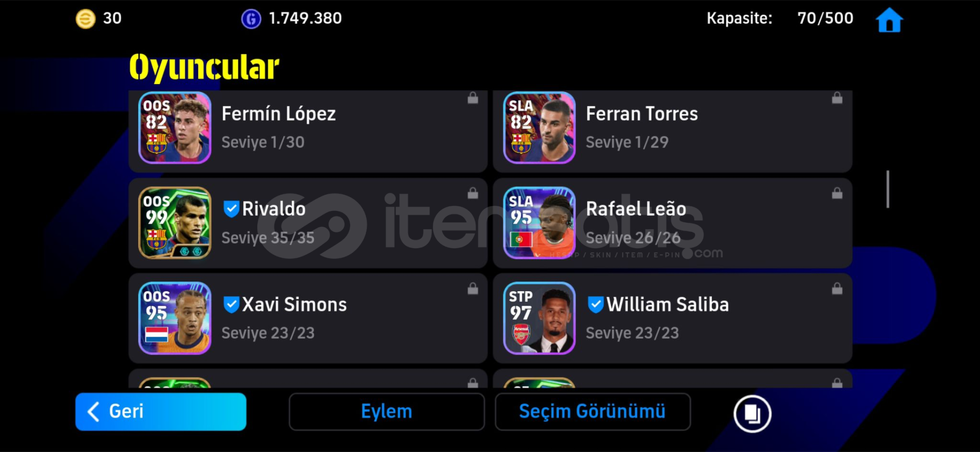Select the Fermín López player name
This screenshot has width=980, height=452.
pos(279,114)
